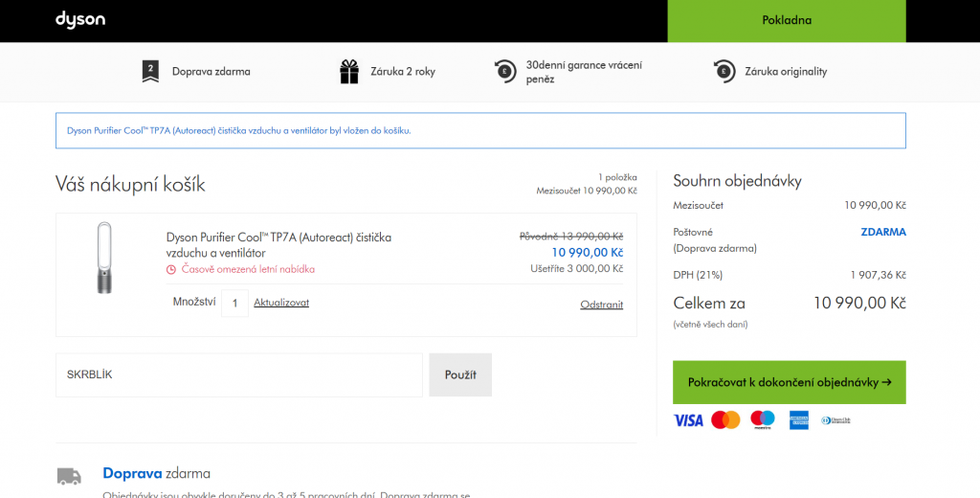Click the Diners Club payment icon
Image resolution: width=980 pixels, height=498 pixels.
[x=835, y=420]
